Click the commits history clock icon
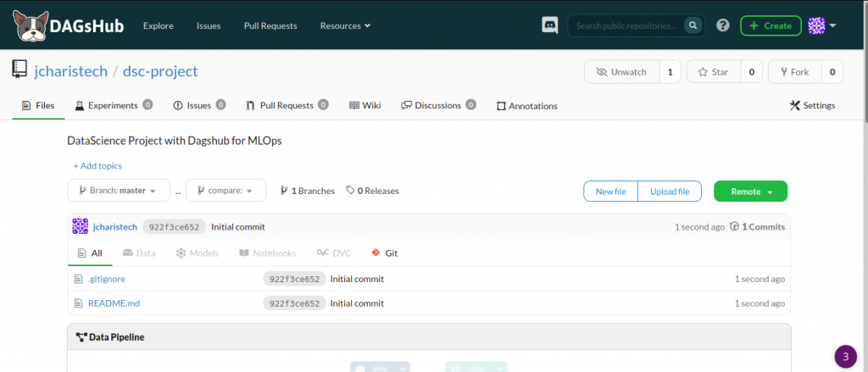The height and width of the screenshot is (372, 868). pyautogui.click(x=735, y=226)
